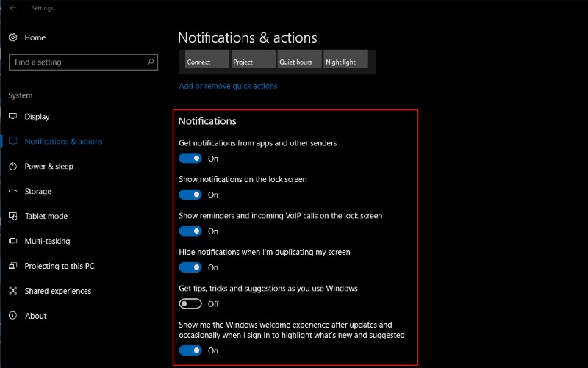Viewport: 588px width, 368px height.
Task: Click the Settings window title text
Action: pyautogui.click(x=43, y=8)
